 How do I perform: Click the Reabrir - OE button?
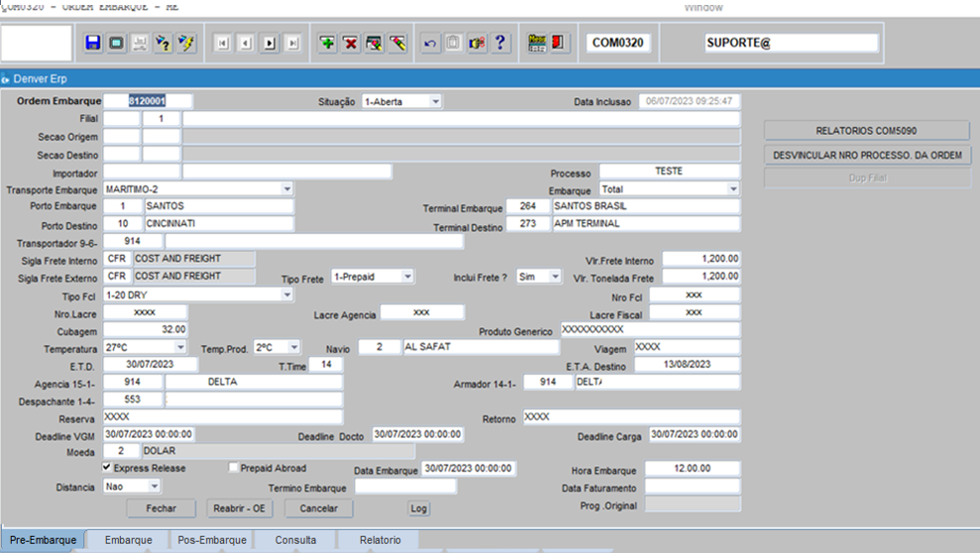pos(240,508)
